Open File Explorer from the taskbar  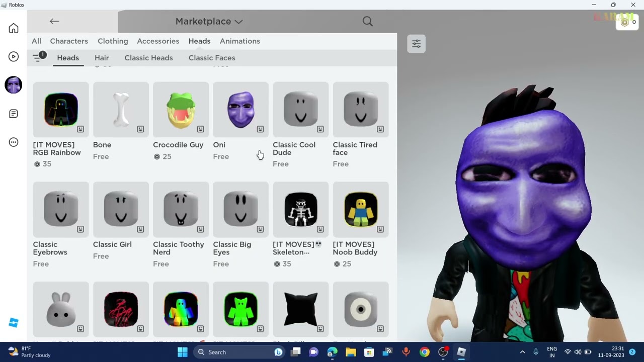(351, 352)
